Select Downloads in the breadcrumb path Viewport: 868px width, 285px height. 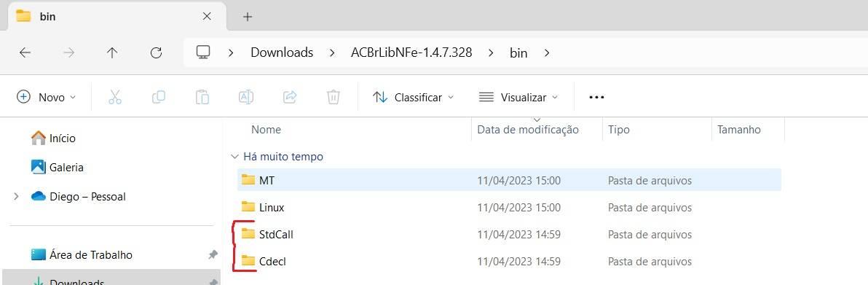tap(282, 52)
